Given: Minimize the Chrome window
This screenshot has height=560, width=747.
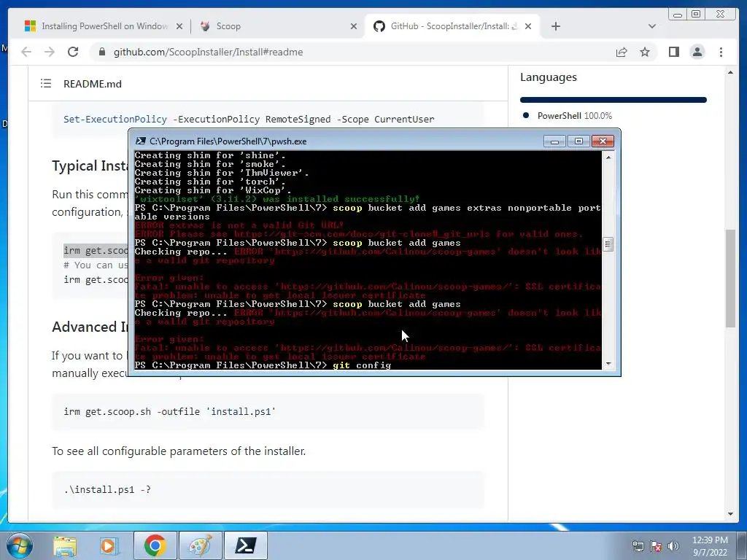Looking at the screenshot, I should pyautogui.click(x=678, y=15).
